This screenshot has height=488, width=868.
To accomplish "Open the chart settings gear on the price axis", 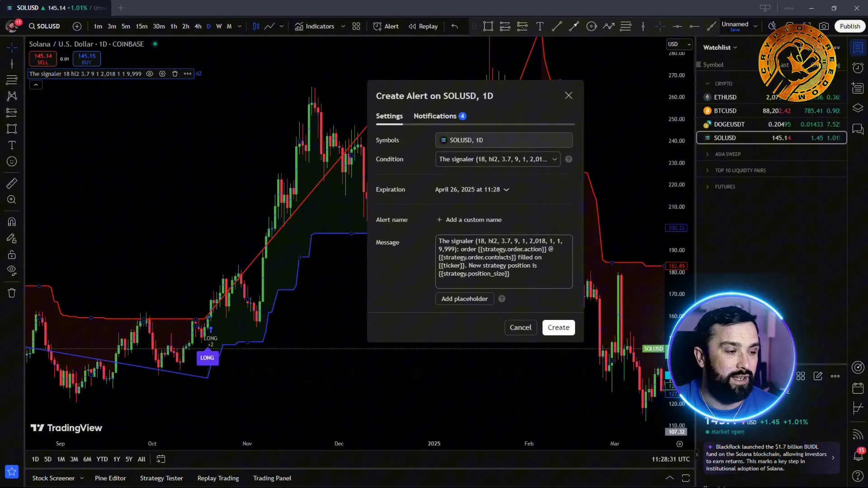I will pyautogui.click(x=679, y=444).
